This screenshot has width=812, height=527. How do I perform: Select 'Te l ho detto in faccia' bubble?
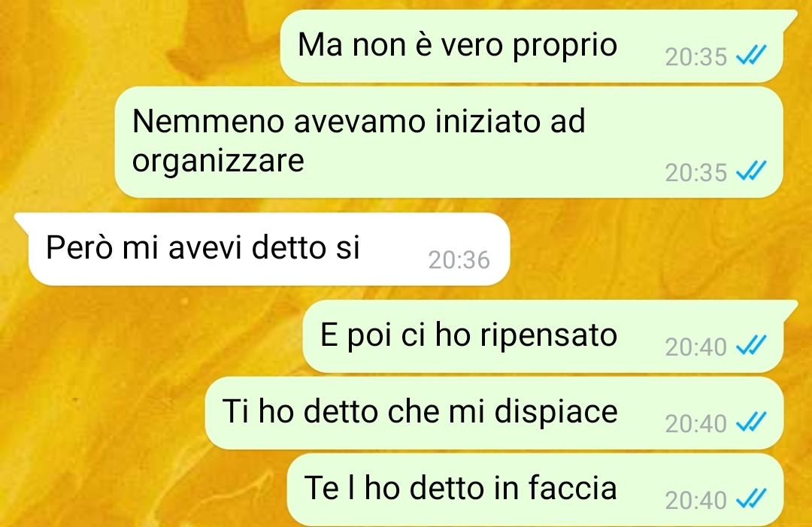point(535,489)
